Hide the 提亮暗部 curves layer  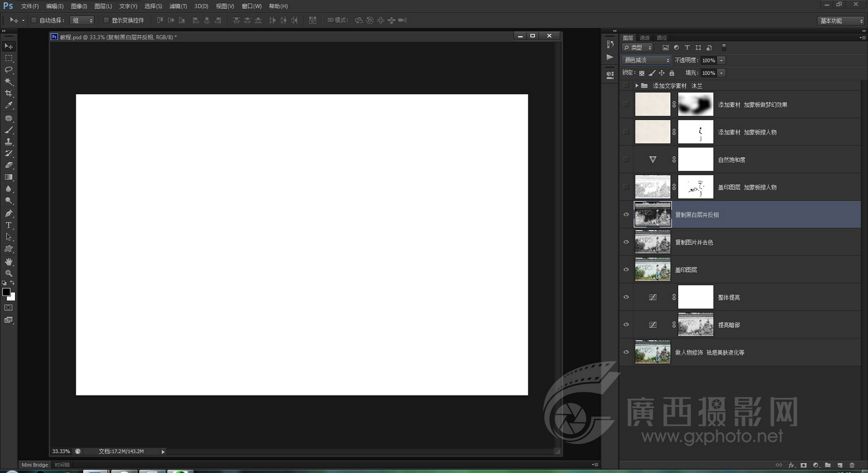626,324
